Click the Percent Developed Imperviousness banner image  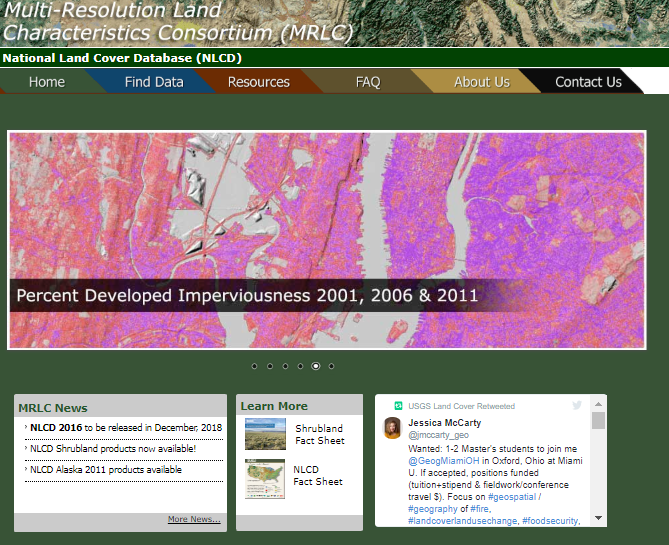click(327, 240)
